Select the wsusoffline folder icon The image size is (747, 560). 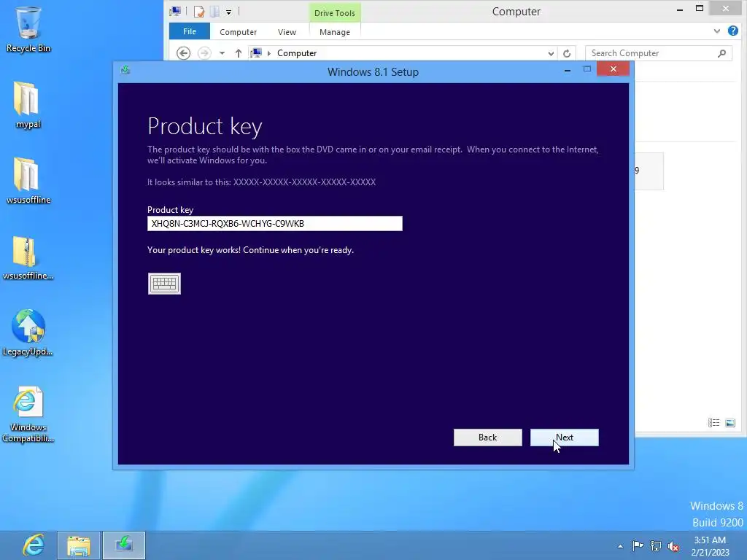tap(28, 181)
